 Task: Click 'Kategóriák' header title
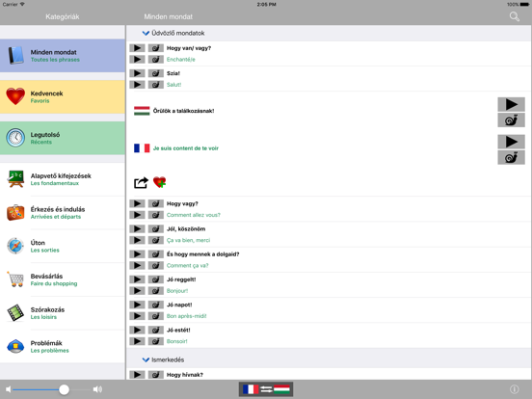[x=63, y=16]
